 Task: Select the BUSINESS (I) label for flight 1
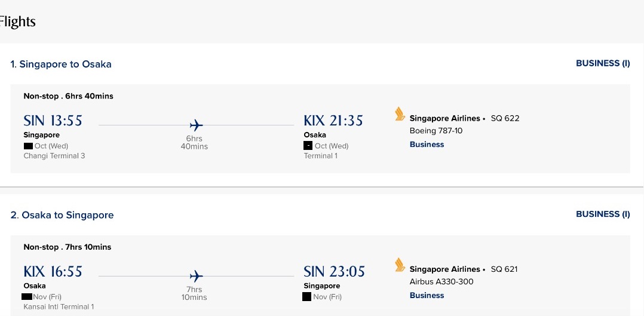602,63
